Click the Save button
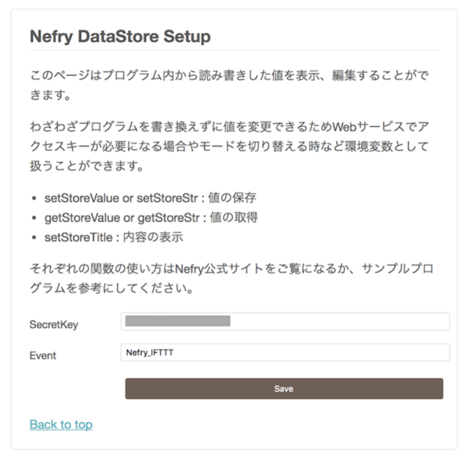Screen dimensions: 476x456 [x=284, y=389]
